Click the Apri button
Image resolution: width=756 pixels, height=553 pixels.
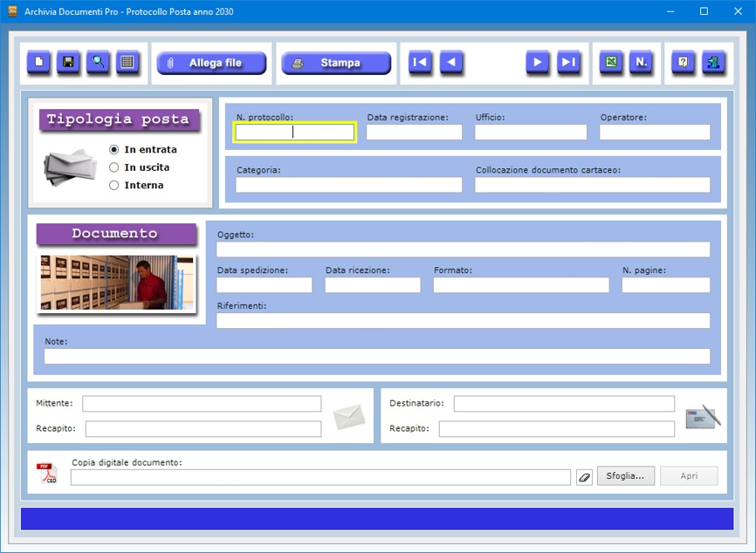coord(689,475)
